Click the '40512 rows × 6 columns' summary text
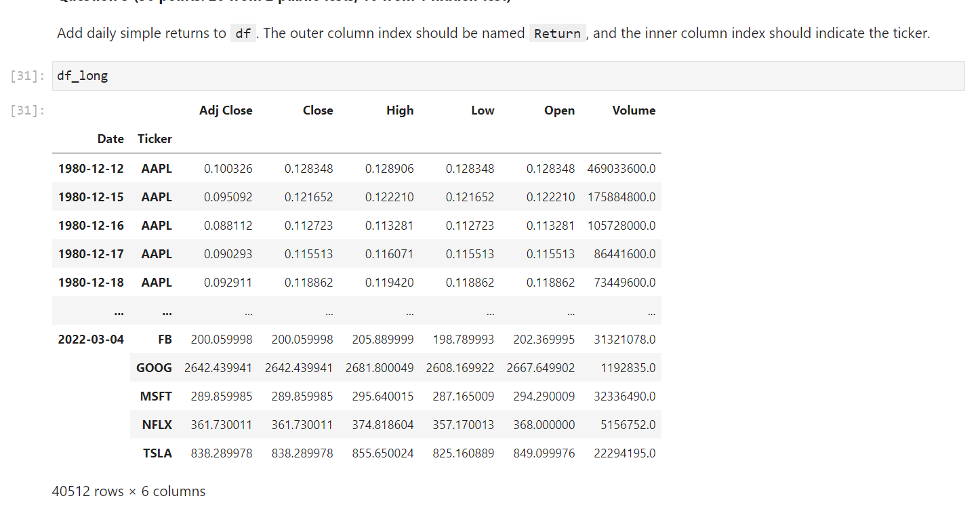The image size is (980, 511). tap(129, 491)
